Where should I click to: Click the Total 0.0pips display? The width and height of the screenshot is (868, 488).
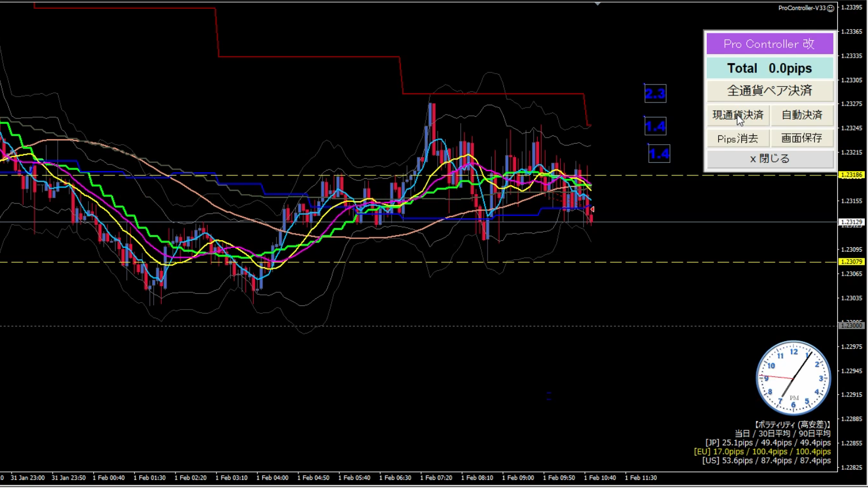(x=770, y=69)
